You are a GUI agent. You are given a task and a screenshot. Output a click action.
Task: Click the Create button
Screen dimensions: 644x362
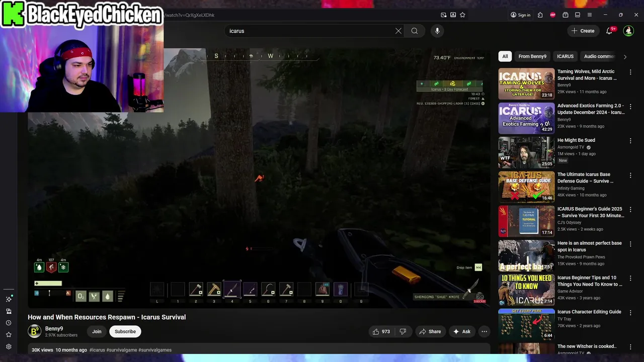pyautogui.click(x=583, y=31)
